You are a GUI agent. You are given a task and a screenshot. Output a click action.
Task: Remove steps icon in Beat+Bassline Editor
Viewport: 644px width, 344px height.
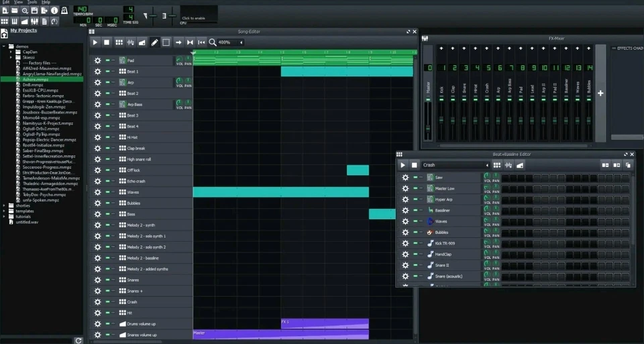pyautogui.click(x=605, y=165)
